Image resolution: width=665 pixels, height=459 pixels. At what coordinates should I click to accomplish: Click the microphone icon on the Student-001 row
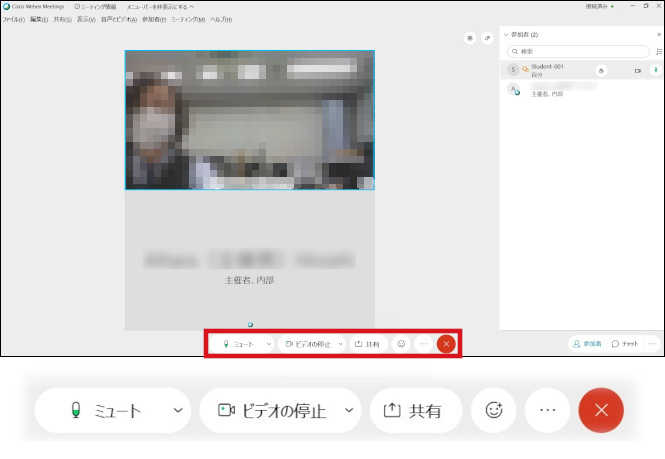656,70
